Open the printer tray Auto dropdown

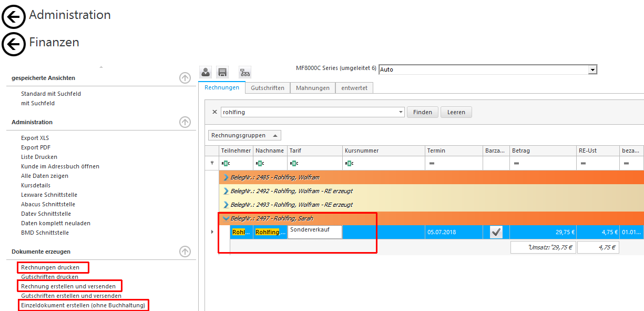point(592,69)
